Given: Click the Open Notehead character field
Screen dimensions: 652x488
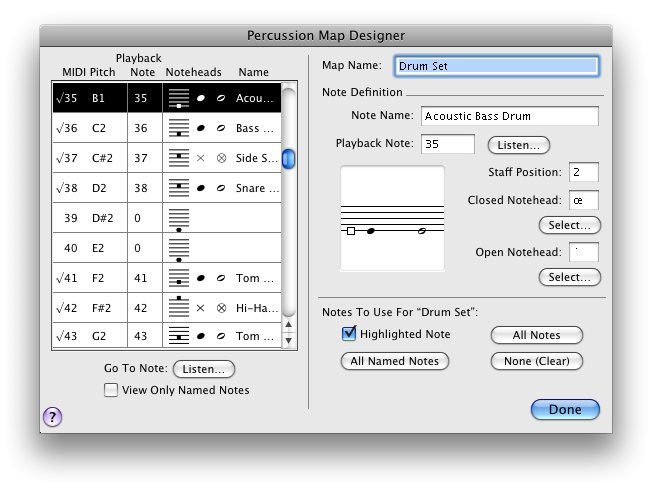Looking at the screenshot, I should [584, 252].
